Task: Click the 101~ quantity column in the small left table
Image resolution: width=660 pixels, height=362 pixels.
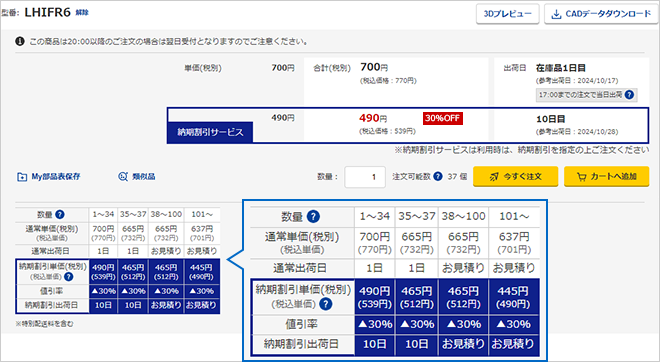Action: tap(202, 214)
